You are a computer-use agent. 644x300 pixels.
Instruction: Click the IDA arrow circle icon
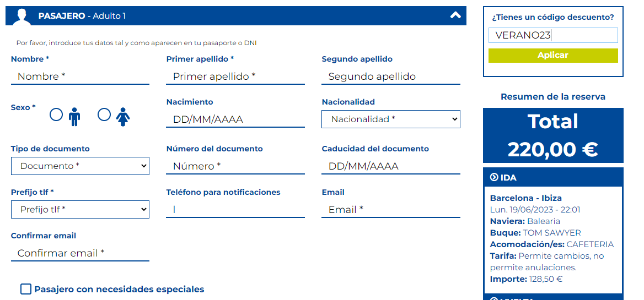[x=494, y=177]
